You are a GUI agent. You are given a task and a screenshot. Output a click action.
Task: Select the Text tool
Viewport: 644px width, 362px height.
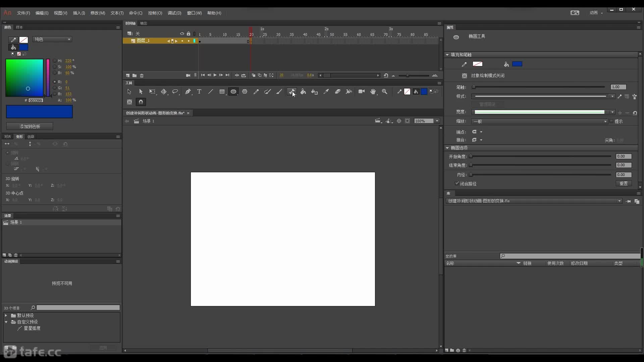point(199,92)
